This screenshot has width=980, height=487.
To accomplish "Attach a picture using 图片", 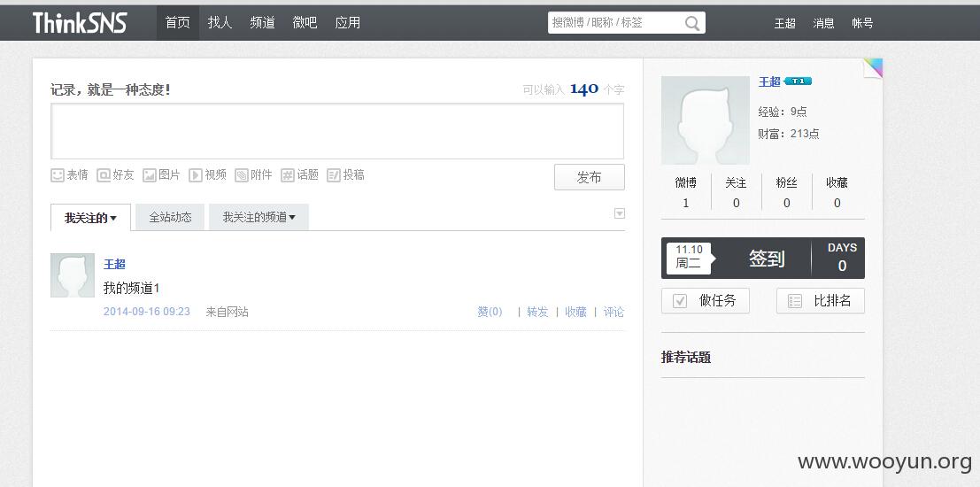I will [161, 175].
